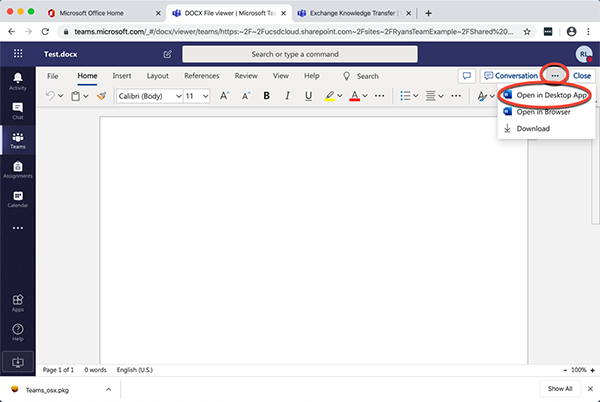The image size is (600, 402).
Task: Select Teams in the left sidebar
Action: coord(18,140)
